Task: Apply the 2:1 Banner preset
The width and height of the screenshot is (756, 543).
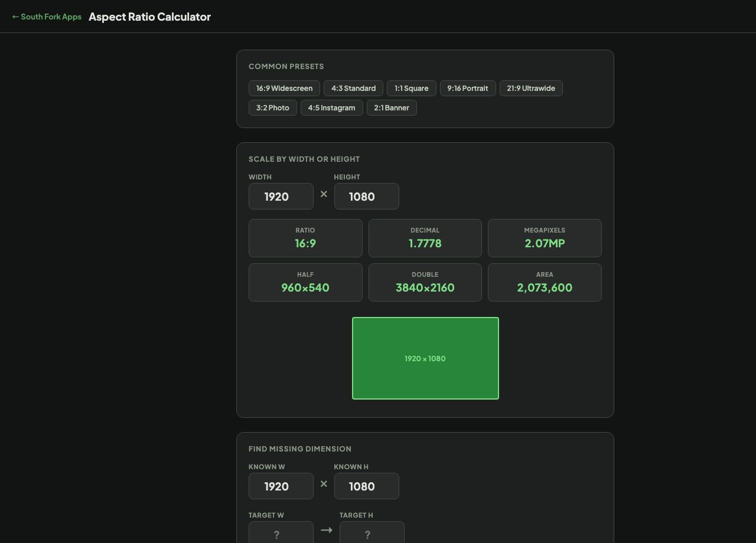Action: [x=392, y=108]
